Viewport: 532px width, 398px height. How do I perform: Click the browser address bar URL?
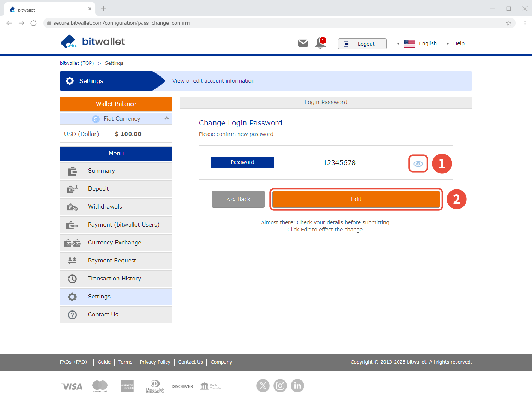pyautogui.click(x=121, y=23)
